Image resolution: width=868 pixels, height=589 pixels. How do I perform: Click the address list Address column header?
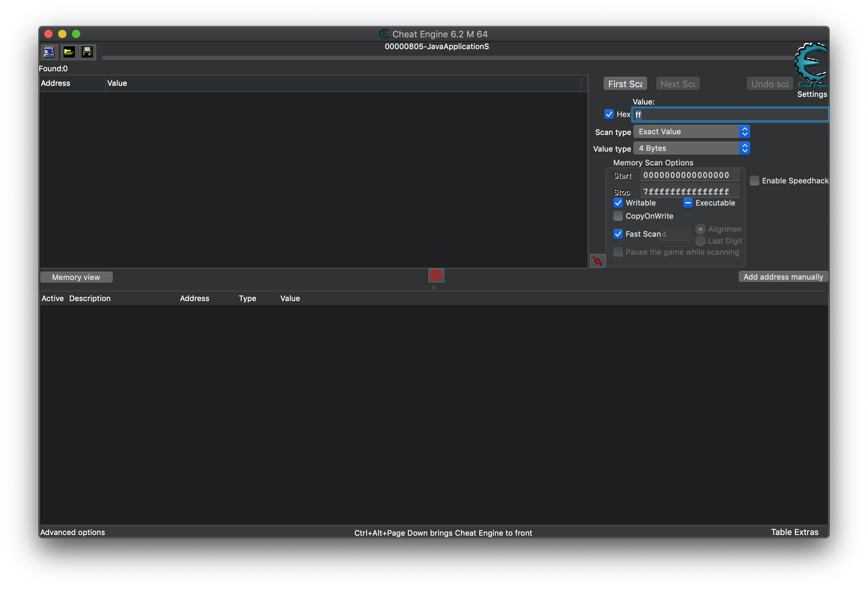tap(195, 298)
